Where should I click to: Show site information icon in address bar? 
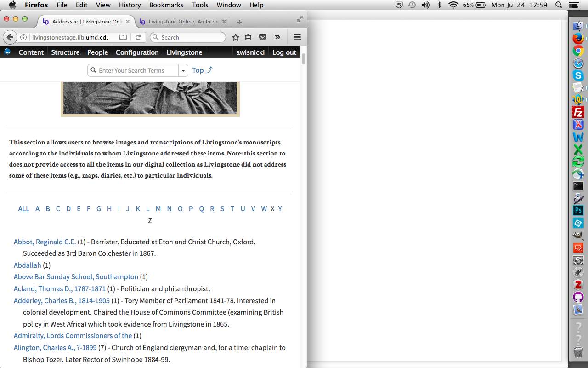(x=23, y=37)
